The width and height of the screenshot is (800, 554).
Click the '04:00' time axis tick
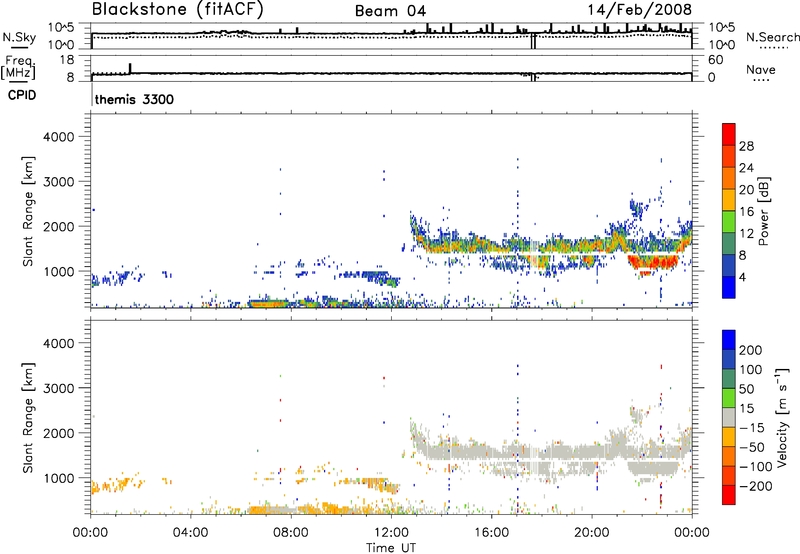pyautogui.click(x=190, y=533)
